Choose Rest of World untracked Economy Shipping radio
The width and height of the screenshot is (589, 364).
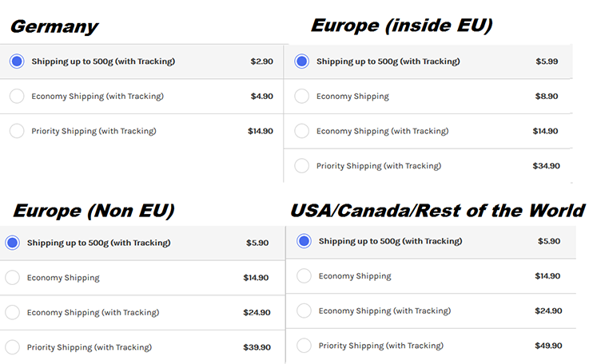pyautogui.click(x=304, y=276)
